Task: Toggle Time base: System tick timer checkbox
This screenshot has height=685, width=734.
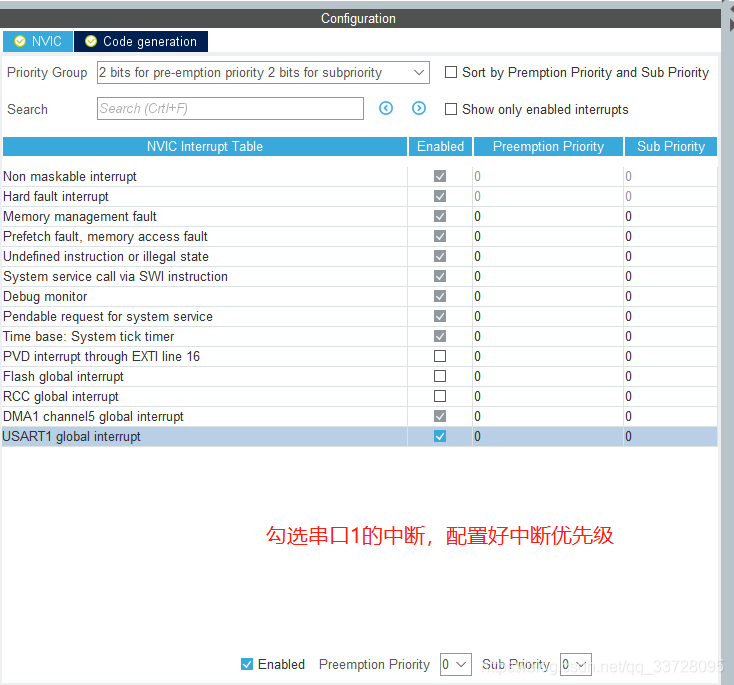Action: (440, 336)
